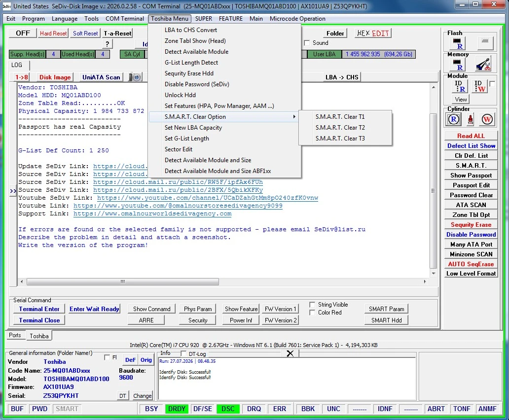Click the Cylinder write (W) icon

pos(487,120)
